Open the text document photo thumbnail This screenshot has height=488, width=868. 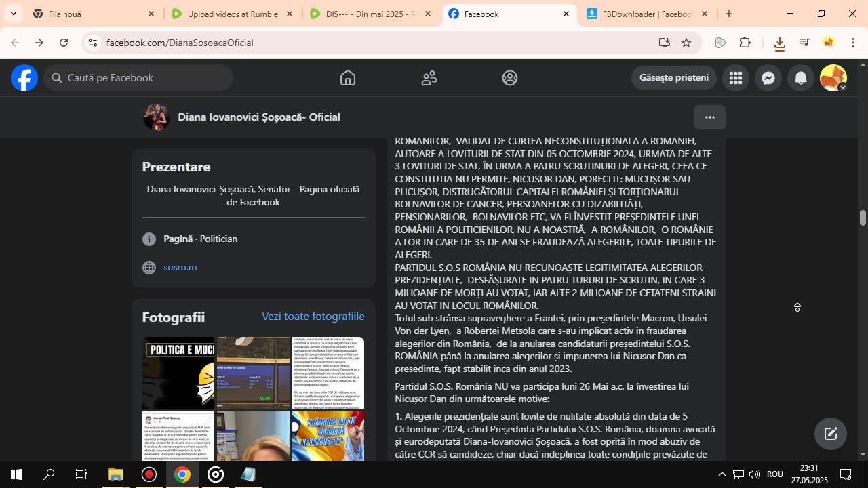coord(328,373)
